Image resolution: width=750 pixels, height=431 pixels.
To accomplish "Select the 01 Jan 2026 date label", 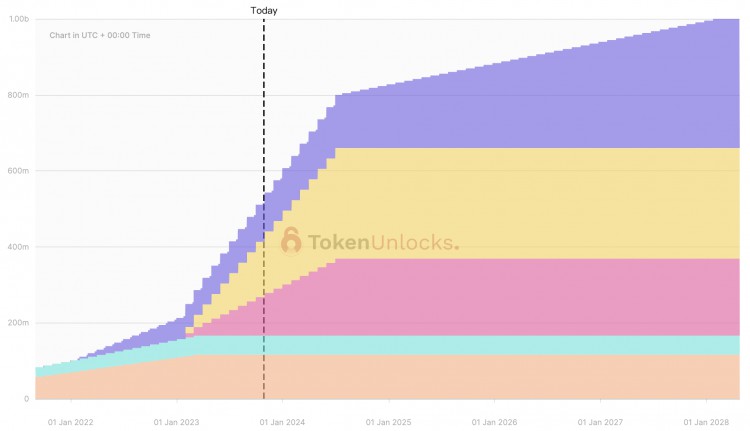I will 494,422.
